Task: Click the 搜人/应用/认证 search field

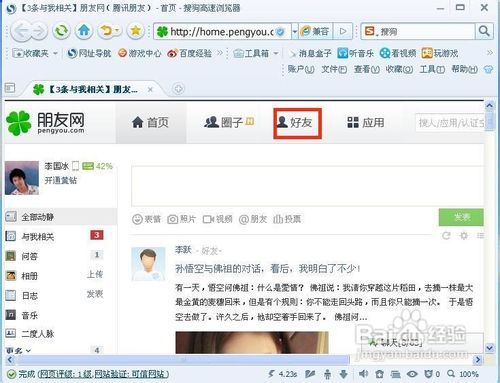Action: click(x=450, y=123)
